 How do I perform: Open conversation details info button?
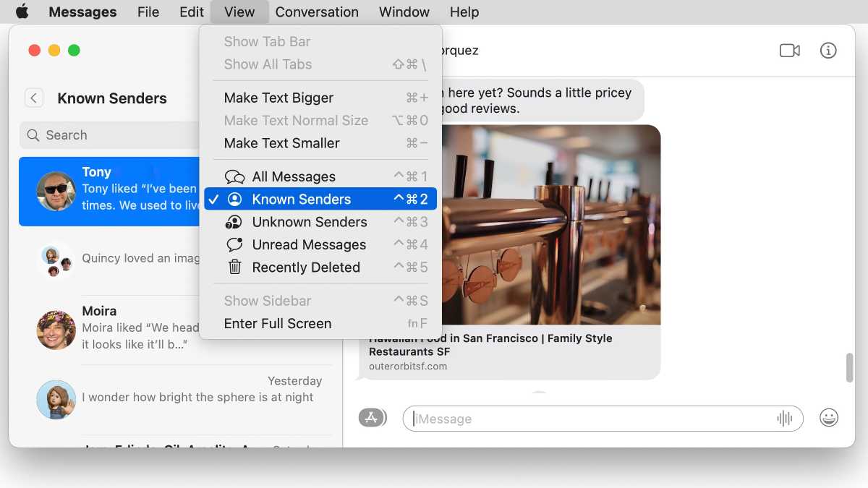click(x=828, y=51)
